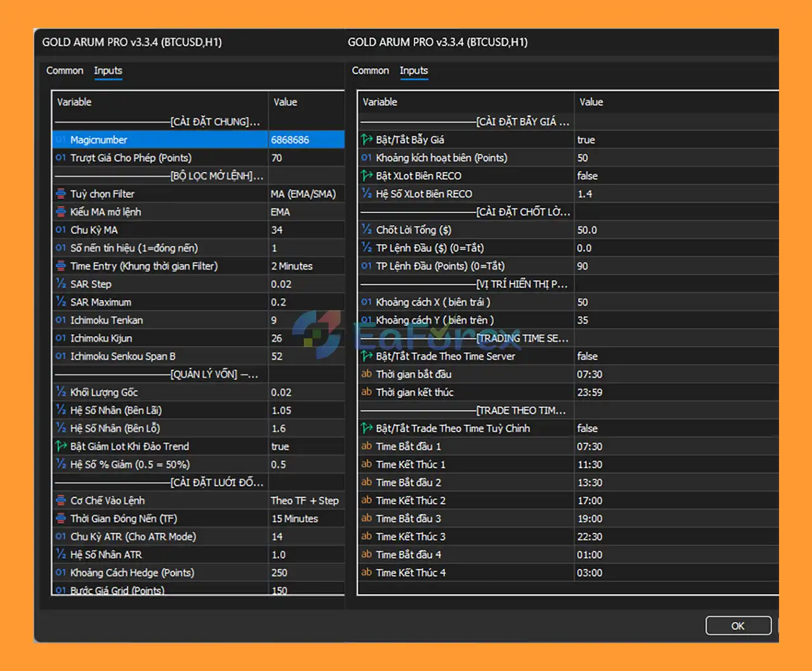Image resolution: width=812 pixels, height=671 pixels.
Task: Toggle Bật Giảm Lot Khi Đảo Trend value
Action: pyautogui.click(x=280, y=446)
